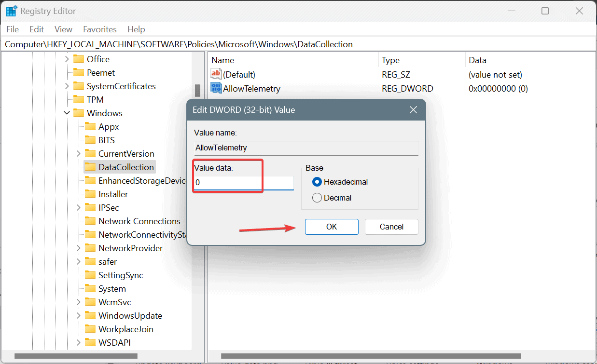Click the TPM folder icon

pos(79,99)
